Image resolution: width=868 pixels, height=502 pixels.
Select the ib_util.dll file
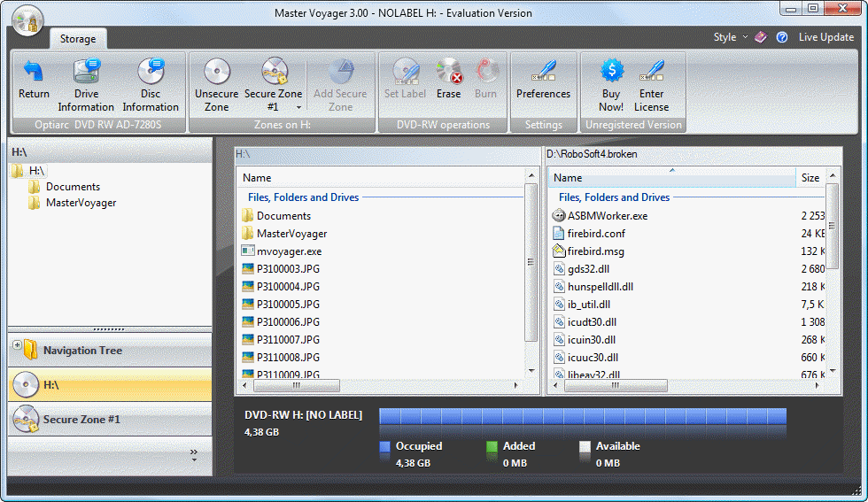(x=582, y=305)
